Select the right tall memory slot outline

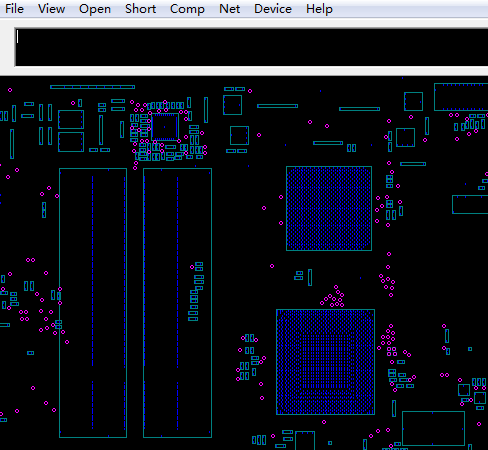pyautogui.click(x=177, y=303)
